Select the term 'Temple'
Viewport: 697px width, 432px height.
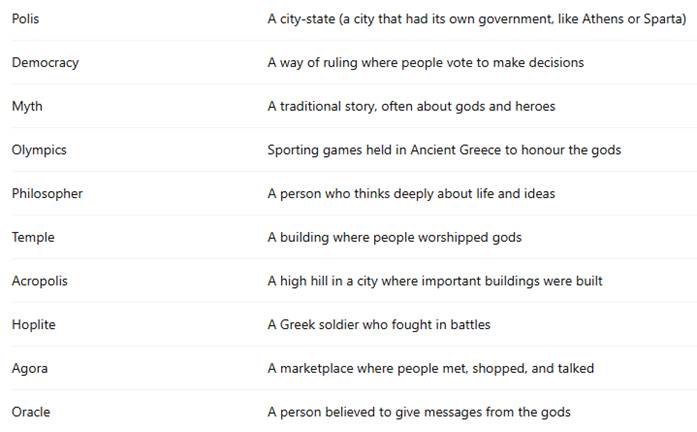pos(33,237)
